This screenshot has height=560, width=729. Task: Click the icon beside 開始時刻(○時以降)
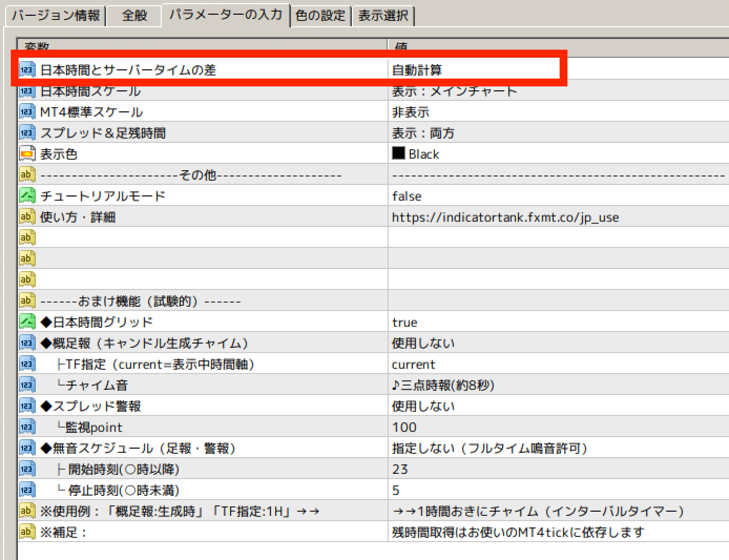pyautogui.click(x=27, y=469)
